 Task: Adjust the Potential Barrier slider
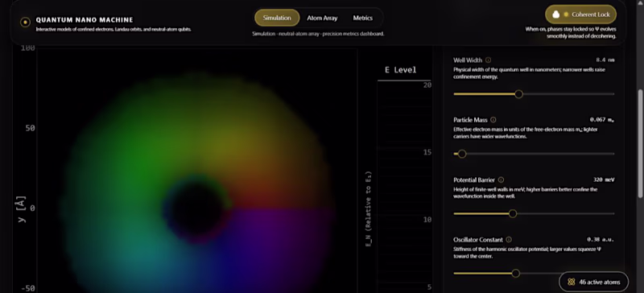point(534,213)
